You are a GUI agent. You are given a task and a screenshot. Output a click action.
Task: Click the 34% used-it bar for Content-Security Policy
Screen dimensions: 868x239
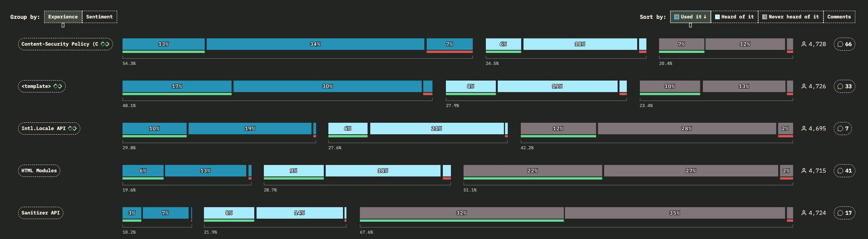315,44
